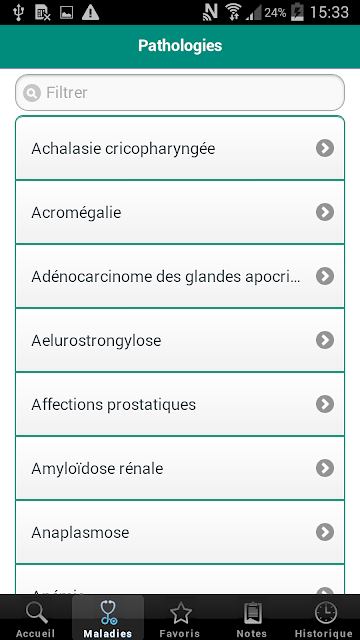360x640 pixels.
Task: Tap the Accueil magnifier icon
Action: (x=35, y=613)
